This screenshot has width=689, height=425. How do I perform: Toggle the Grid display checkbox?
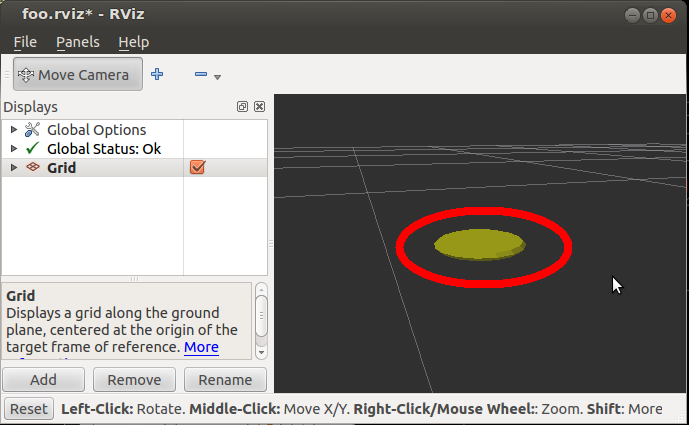click(197, 168)
